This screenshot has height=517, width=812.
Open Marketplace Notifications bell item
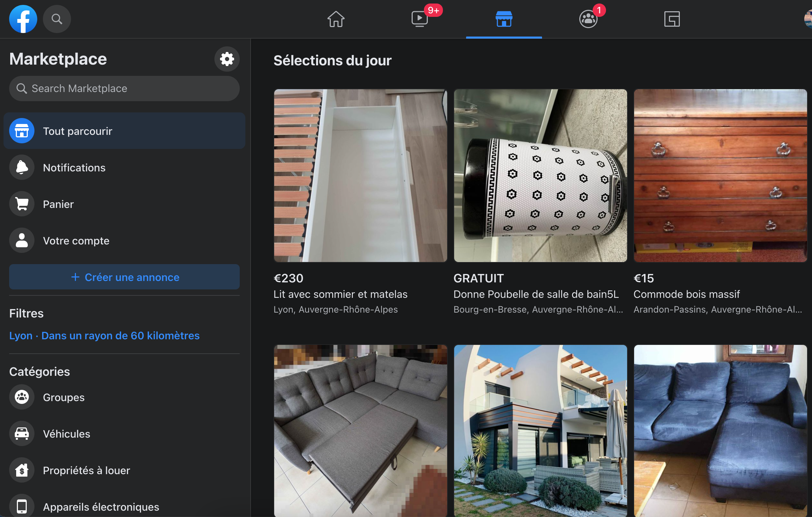pos(74,168)
